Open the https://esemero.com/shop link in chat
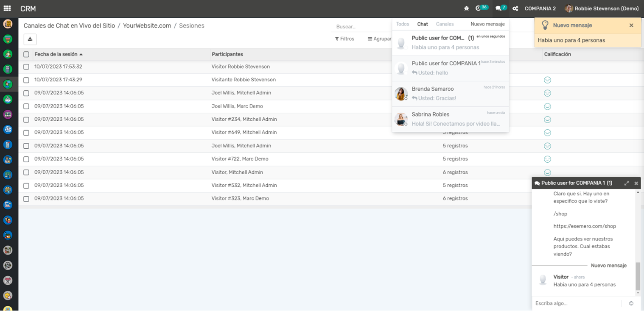 point(584,226)
